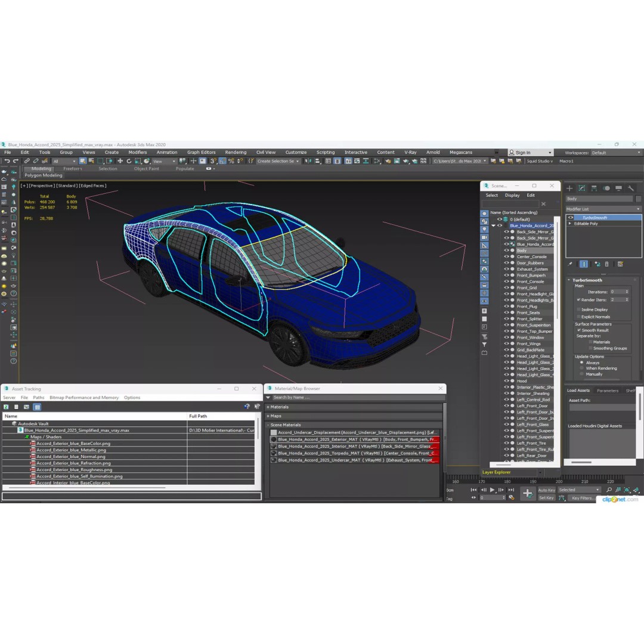This screenshot has height=644, width=644.
Task: Toggle Display Lights filter in Scene Explorer
Action: [x=485, y=229]
